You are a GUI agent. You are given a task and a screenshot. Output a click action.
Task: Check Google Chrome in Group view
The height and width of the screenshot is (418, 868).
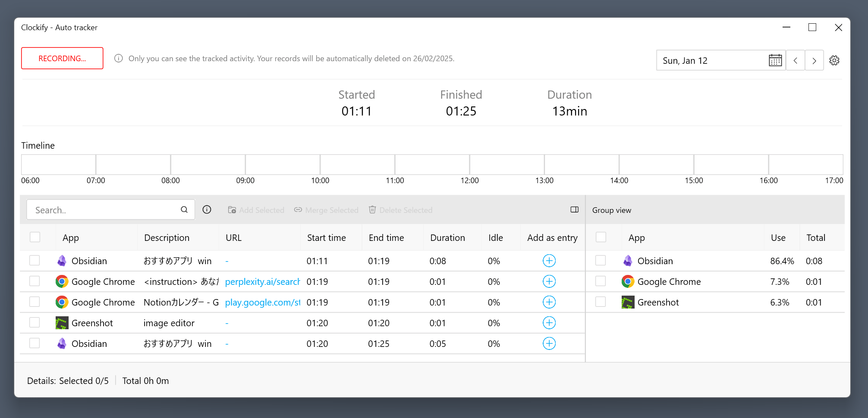[601, 281]
